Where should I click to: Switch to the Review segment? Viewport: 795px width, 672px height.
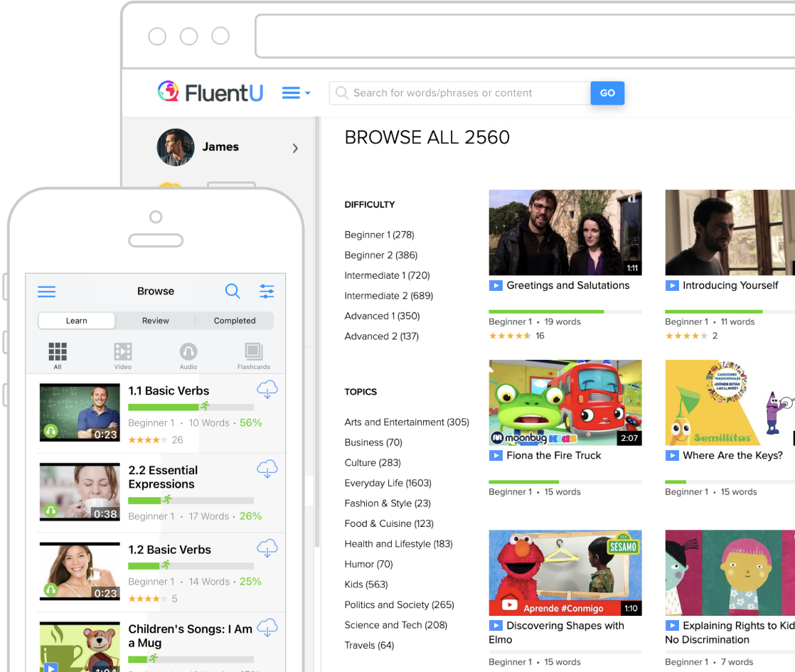point(155,321)
